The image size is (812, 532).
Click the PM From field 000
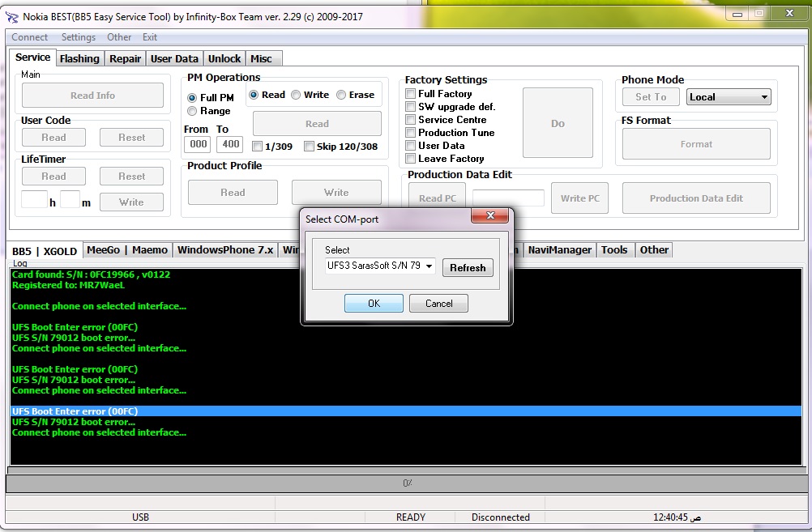(197, 144)
